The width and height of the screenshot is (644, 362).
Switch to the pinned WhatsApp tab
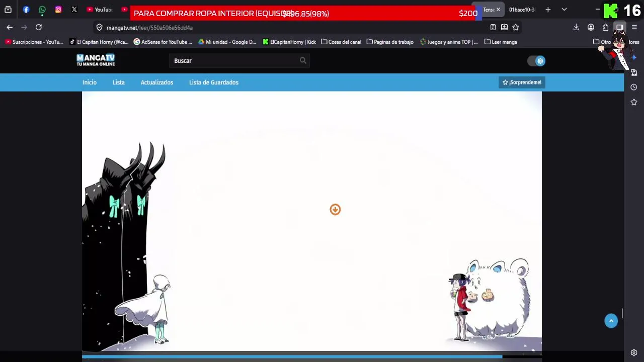pyautogui.click(x=42, y=10)
